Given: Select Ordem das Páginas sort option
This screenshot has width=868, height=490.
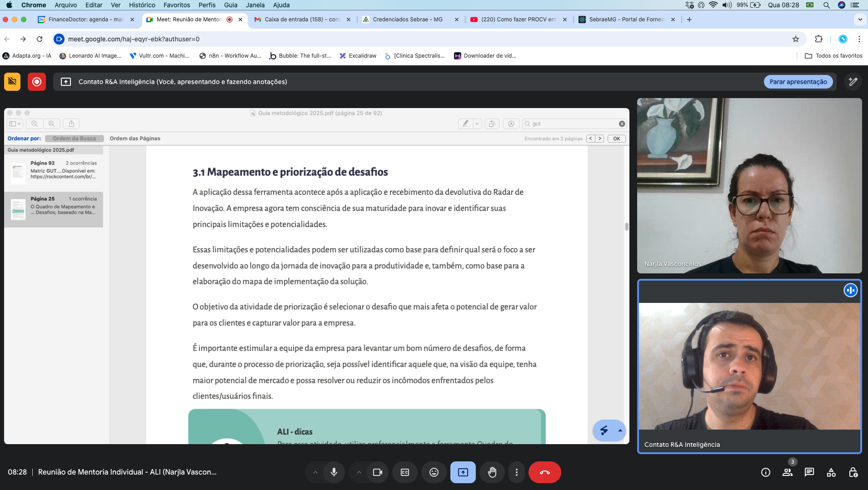Looking at the screenshot, I should click(x=135, y=139).
